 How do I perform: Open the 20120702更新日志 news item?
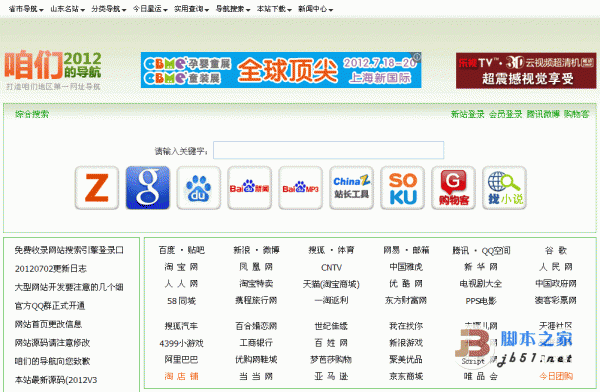click(x=51, y=269)
